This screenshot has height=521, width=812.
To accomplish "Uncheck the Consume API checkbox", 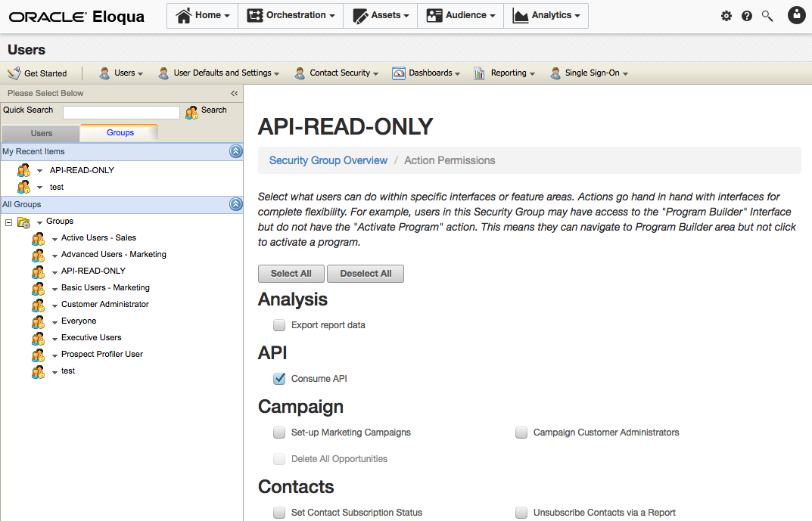I will point(279,378).
